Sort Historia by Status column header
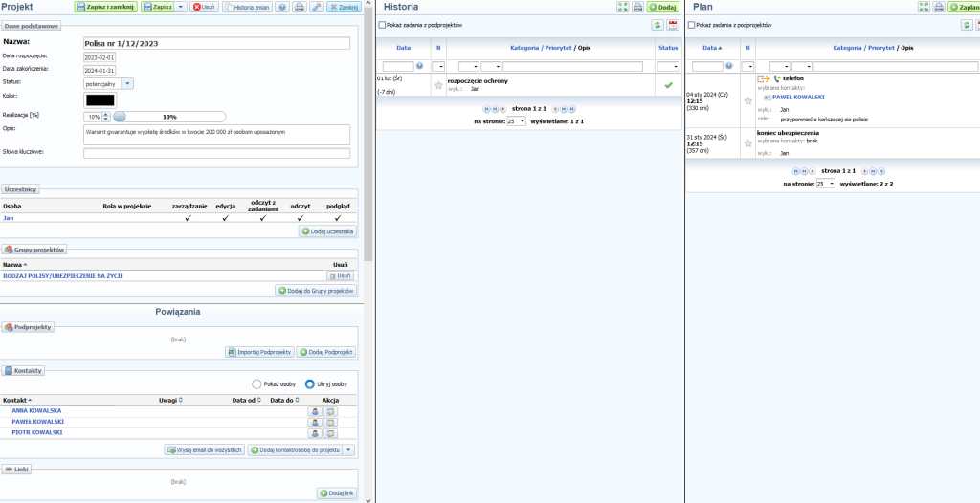This screenshot has height=503, width=980. [667, 48]
